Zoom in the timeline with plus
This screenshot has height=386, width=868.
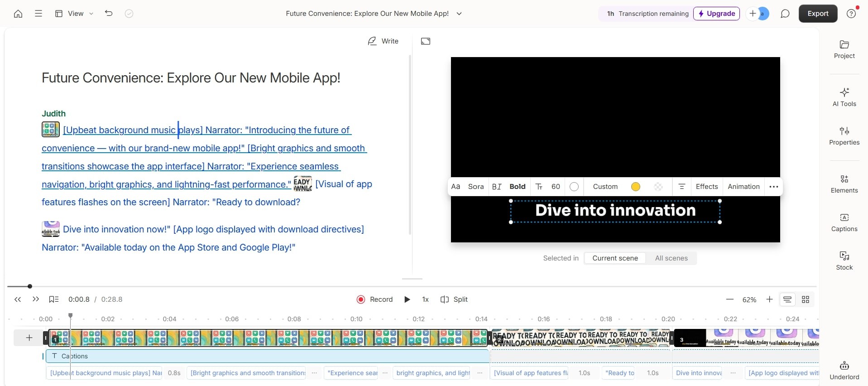(769, 299)
